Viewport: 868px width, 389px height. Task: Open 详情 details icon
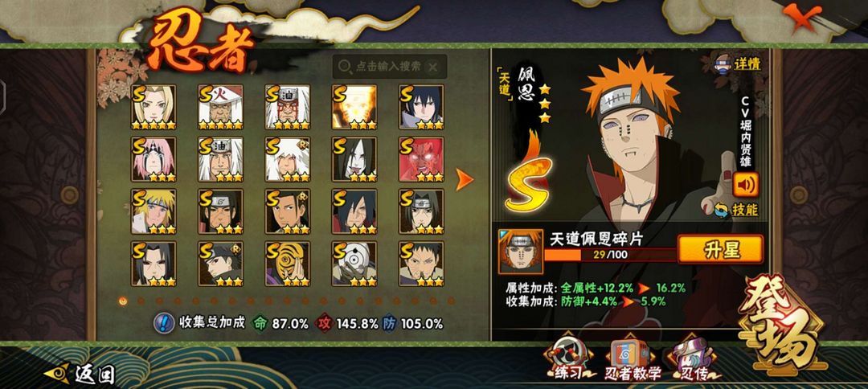point(737,63)
